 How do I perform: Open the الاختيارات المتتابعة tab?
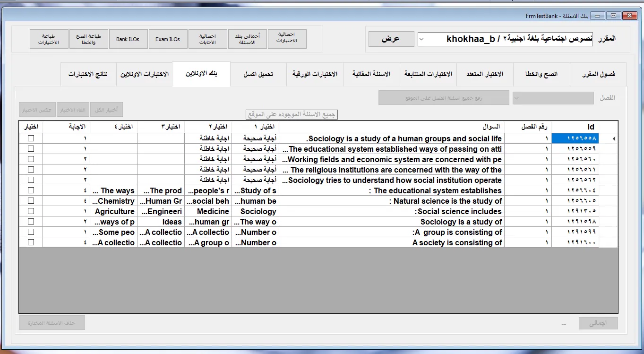tap(429, 75)
